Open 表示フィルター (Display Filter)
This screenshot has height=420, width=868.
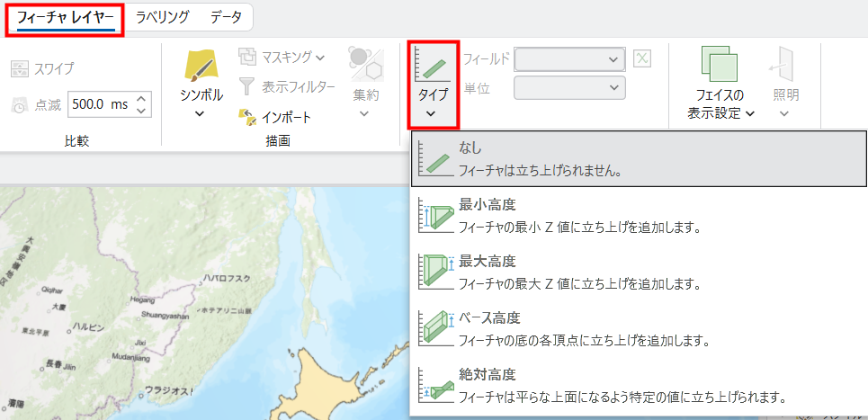click(285, 87)
